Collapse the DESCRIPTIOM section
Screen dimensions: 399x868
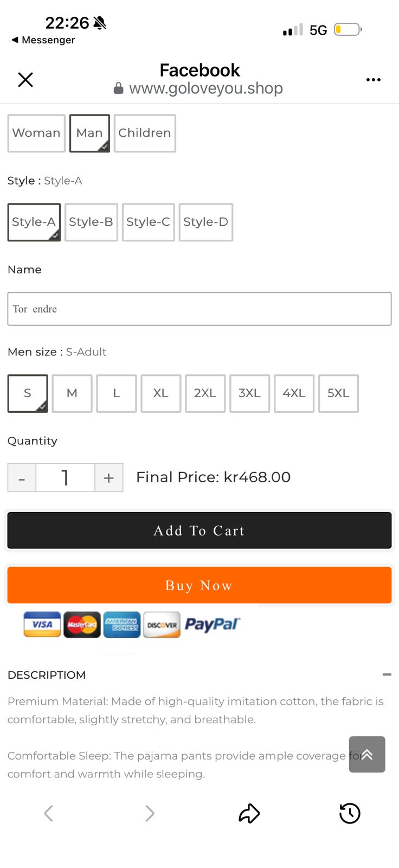[x=387, y=674]
